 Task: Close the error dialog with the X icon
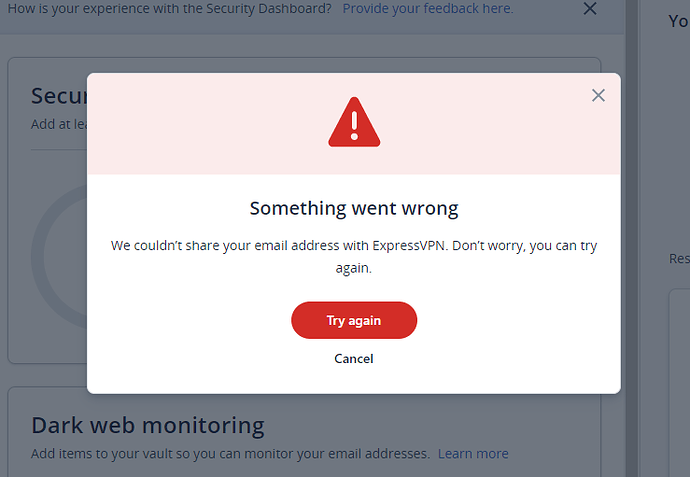click(598, 95)
